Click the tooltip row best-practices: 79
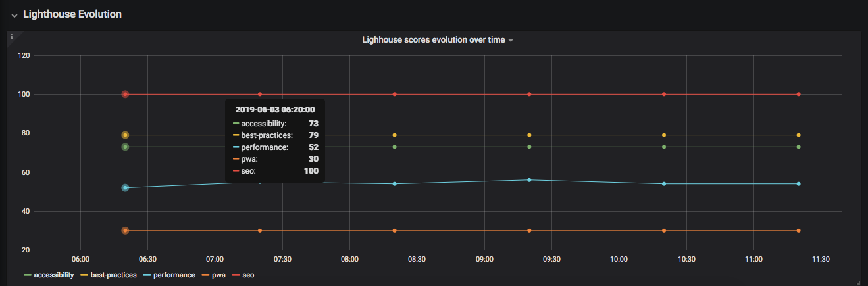 275,135
